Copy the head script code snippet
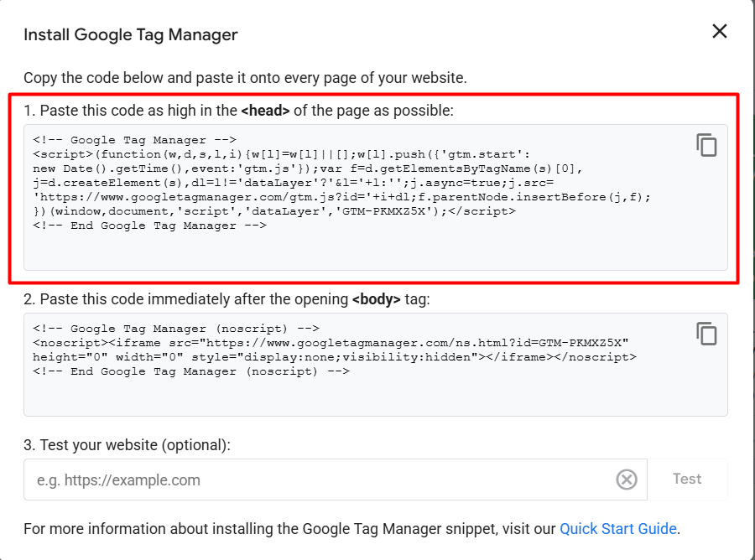 click(x=706, y=145)
